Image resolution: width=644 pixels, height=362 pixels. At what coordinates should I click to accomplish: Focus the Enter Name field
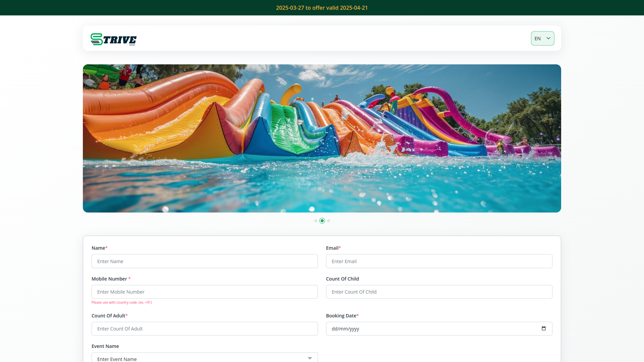click(205, 261)
